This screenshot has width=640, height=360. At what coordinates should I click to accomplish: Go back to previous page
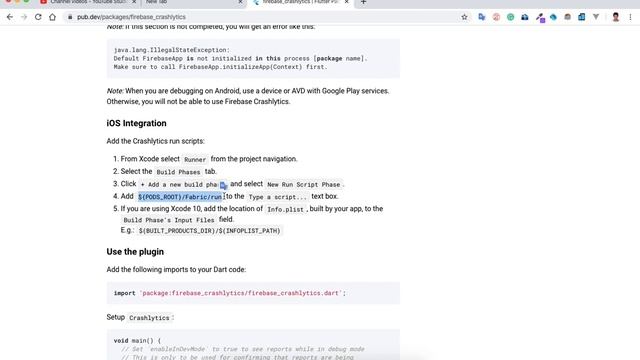[x=10, y=17]
